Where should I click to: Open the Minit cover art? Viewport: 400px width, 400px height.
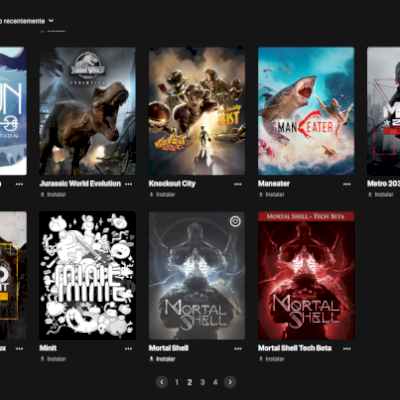click(x=88, y=275)
